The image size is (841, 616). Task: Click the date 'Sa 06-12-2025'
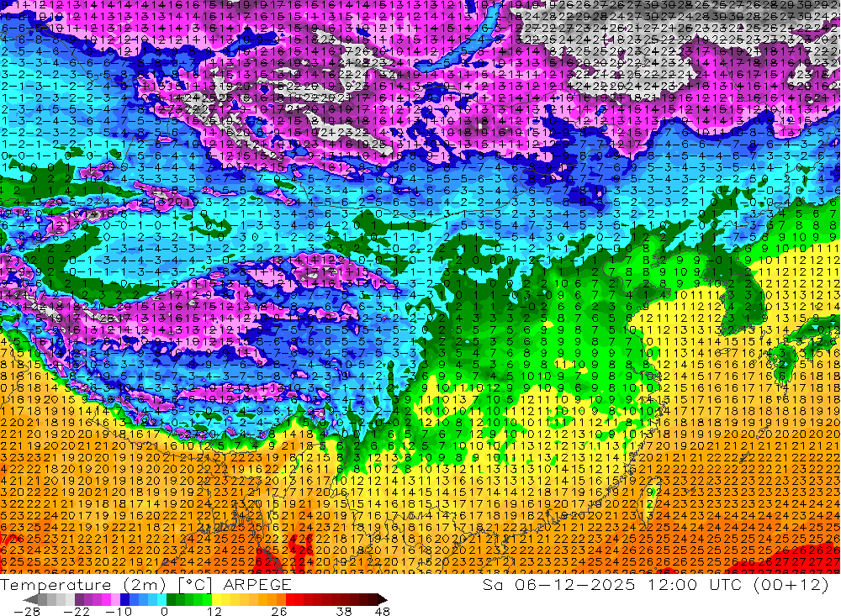[x=558, y=585]
